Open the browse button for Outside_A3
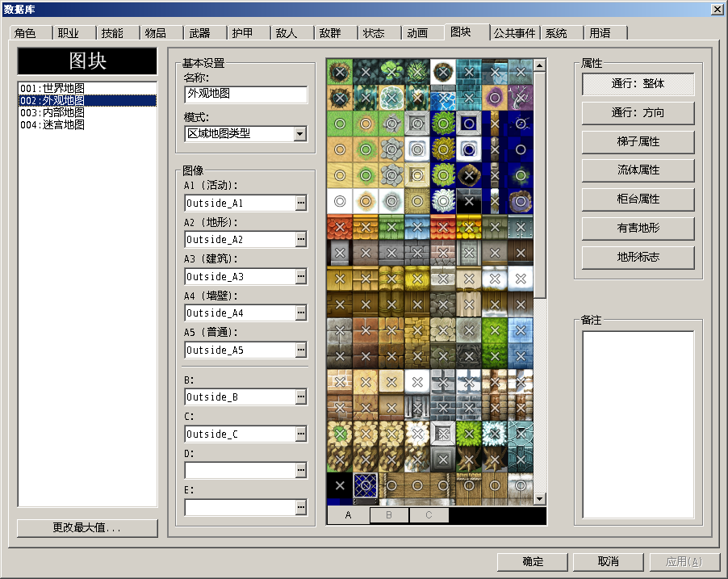728x579 pixels. 301,276
